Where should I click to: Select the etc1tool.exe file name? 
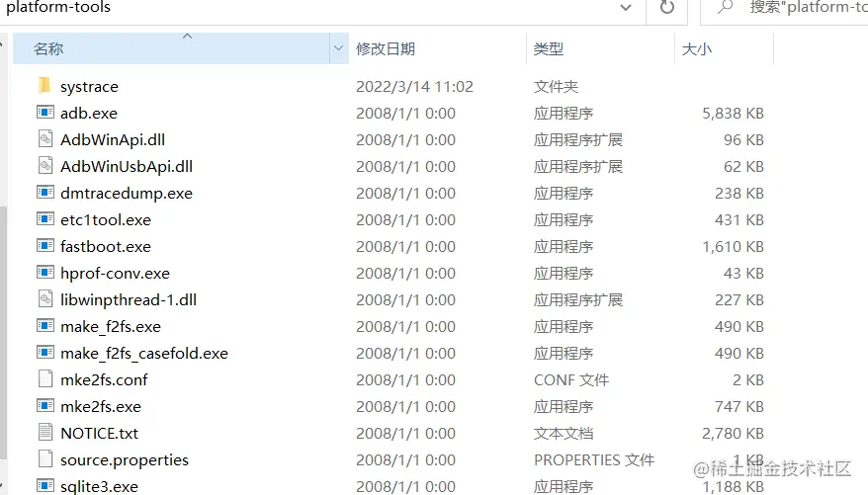click(106, 219)
